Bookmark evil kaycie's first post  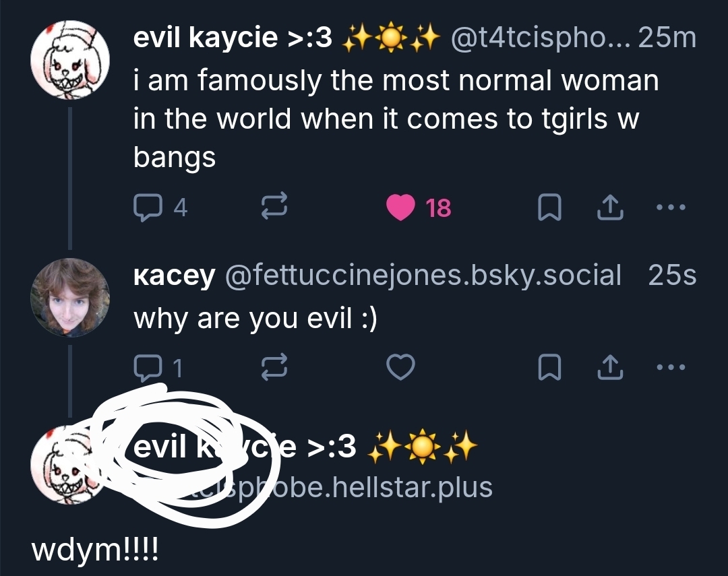(x=549, y=209)
